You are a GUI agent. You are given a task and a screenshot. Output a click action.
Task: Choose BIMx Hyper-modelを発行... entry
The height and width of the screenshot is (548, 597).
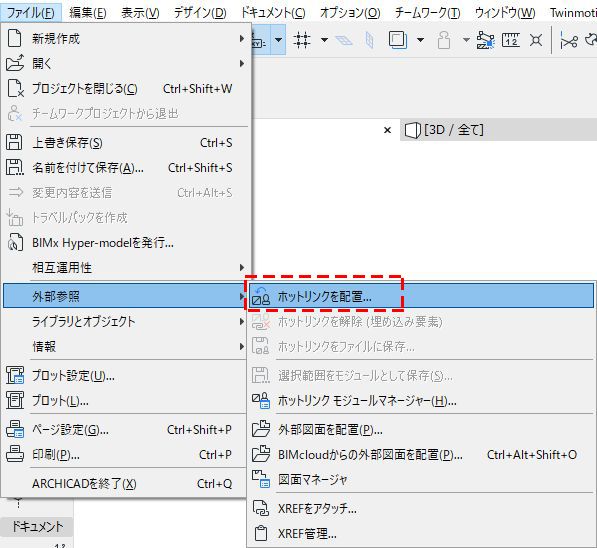(125, 243)
